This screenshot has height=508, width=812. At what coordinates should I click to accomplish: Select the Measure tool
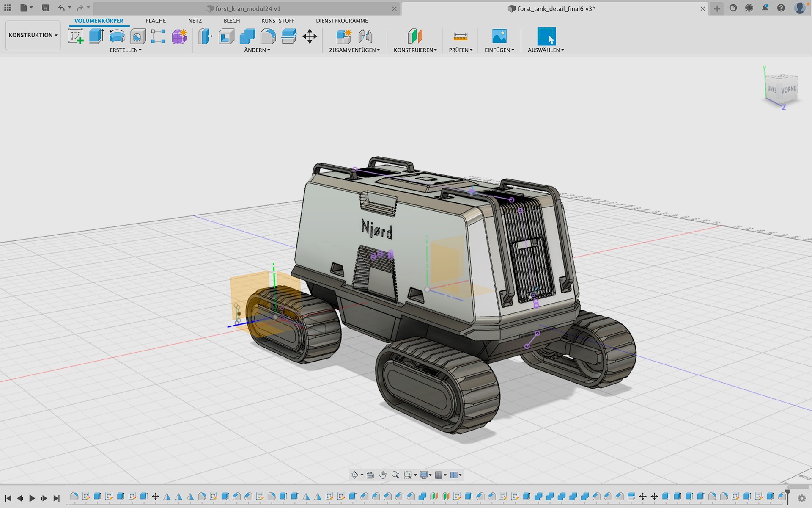460,36
